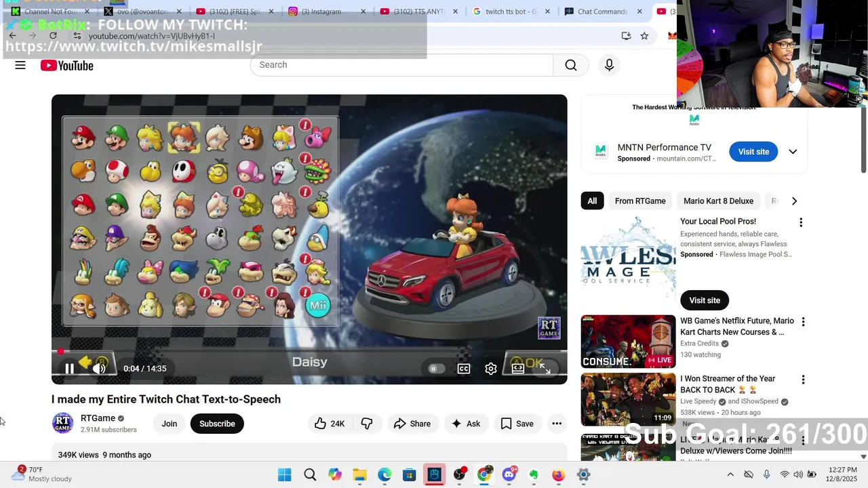Open Microsoft Store from taskbar
Viewport: 868px width, 488px height.
point(410,474)
